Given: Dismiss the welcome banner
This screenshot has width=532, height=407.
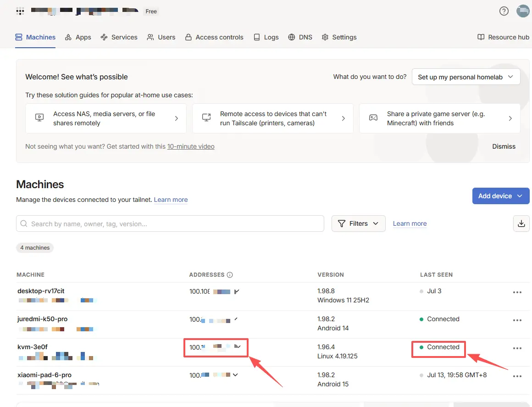Looking at the screenshot, I should click(x=504, y=147).
